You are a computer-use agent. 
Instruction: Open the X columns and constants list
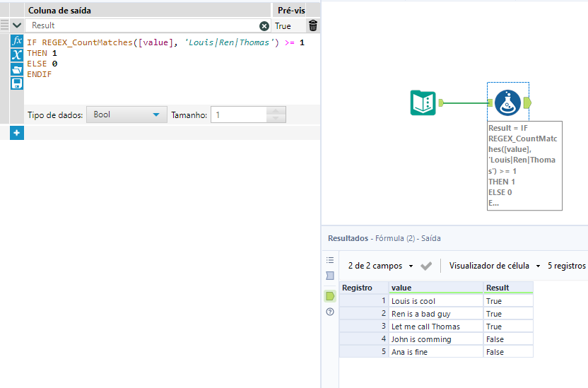[17, 54]
